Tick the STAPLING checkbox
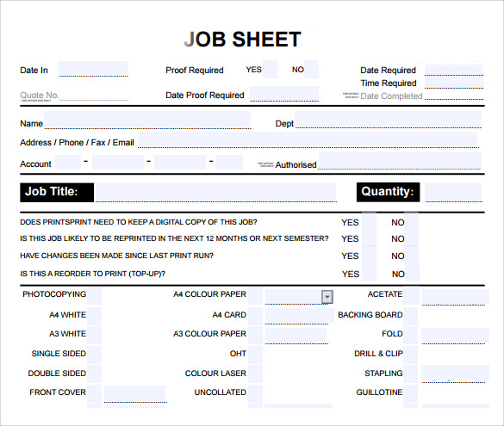Viewport: 504px width, 426px height. click(411, 374)
